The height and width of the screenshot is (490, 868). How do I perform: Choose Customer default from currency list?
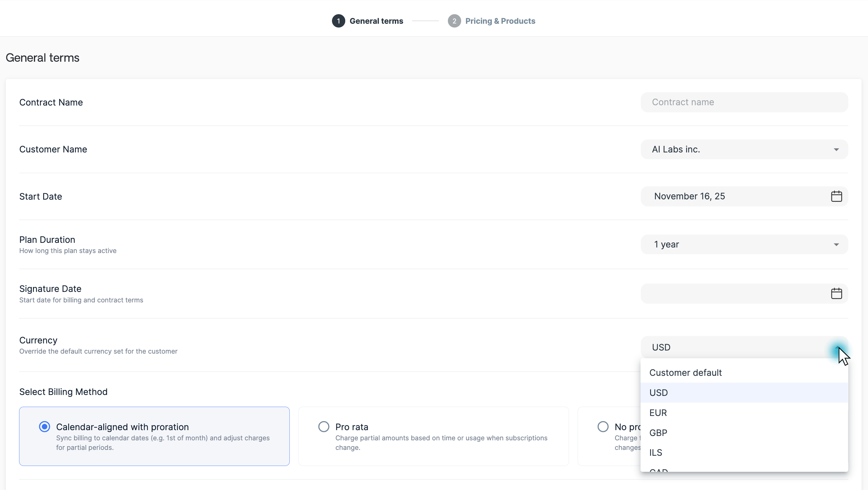(686, 373)
